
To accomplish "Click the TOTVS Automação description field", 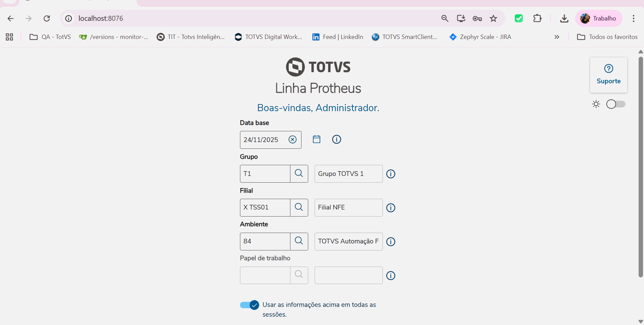I will pos(349,241).
